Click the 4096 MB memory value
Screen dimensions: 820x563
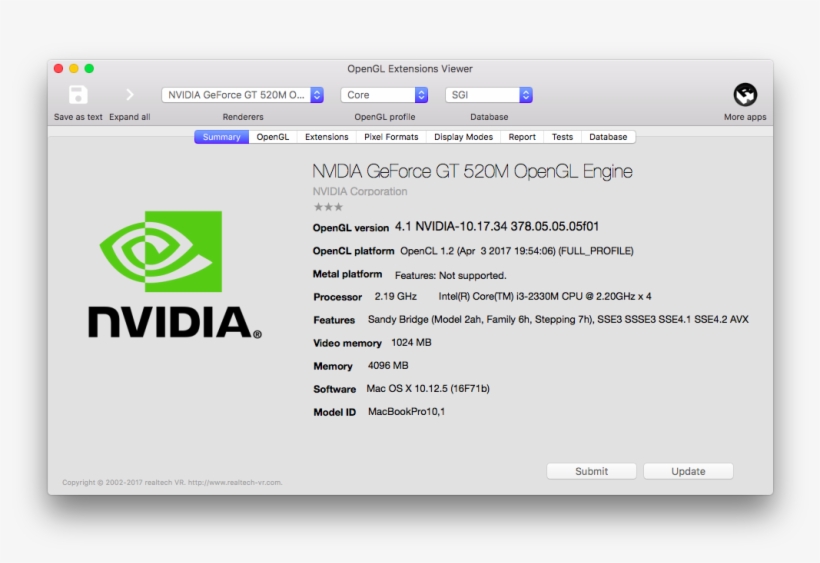(388, 365)
